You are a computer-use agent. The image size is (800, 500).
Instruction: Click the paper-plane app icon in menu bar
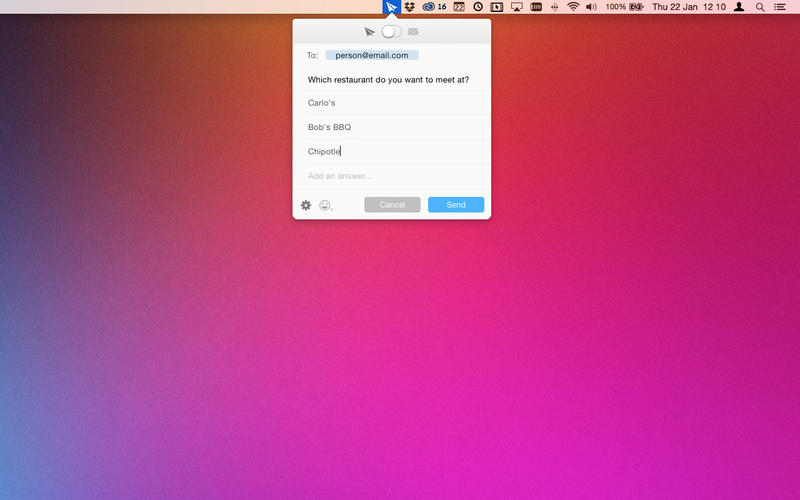[391, 7]
